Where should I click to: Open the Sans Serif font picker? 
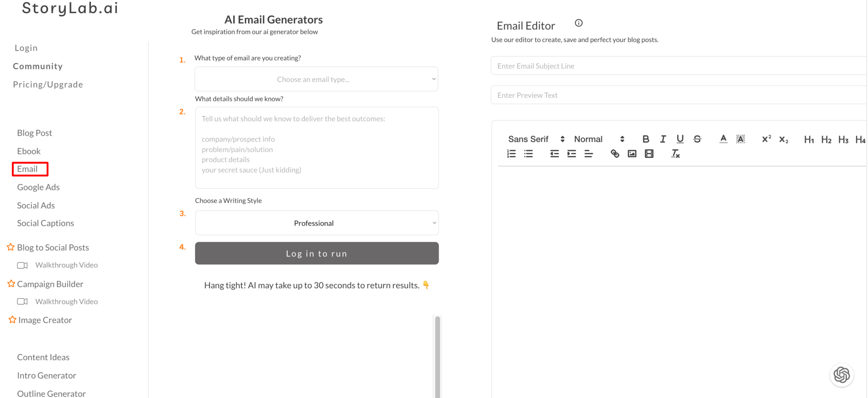coord(536,139)
